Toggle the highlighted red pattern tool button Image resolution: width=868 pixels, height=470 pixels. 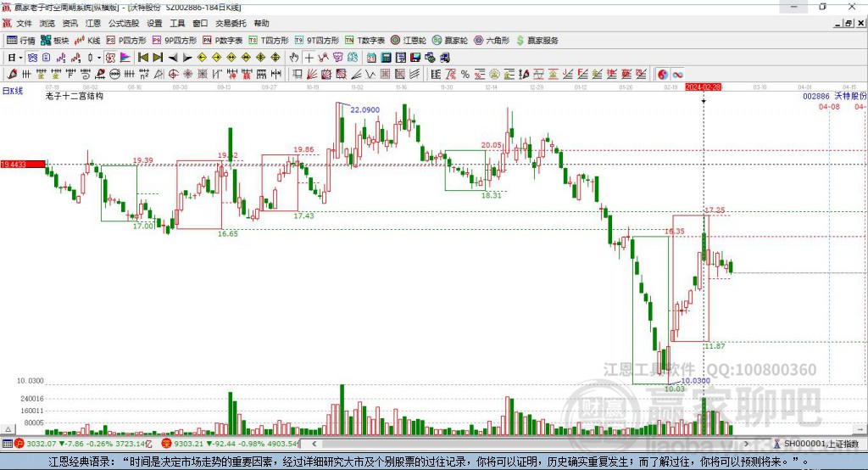click(110, 58)
